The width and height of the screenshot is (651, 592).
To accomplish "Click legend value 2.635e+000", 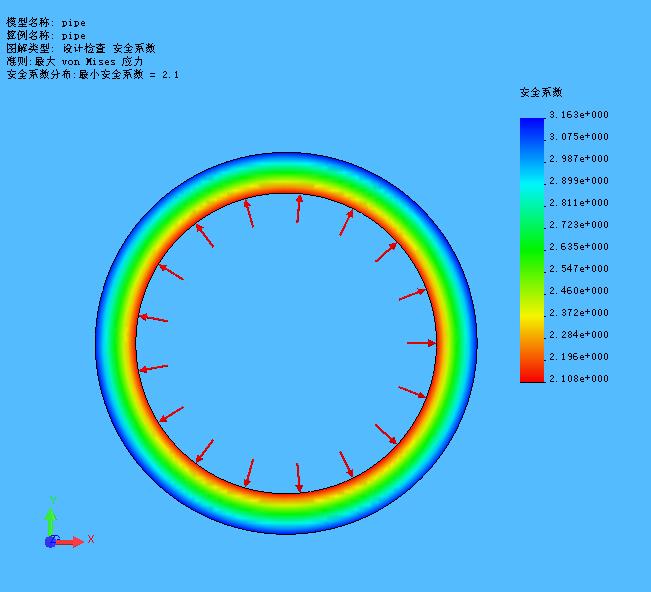I will tap(579, 247).
